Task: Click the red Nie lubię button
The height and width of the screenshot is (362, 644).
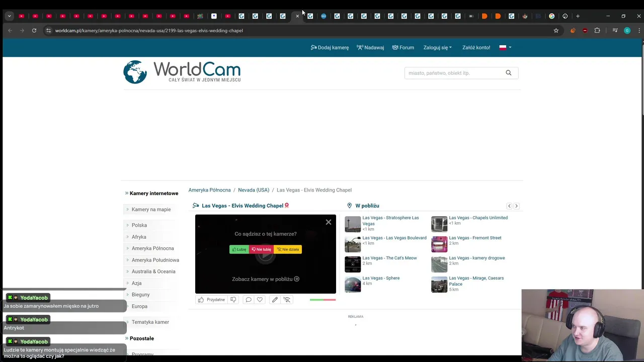Action: [x=262, y=249]
